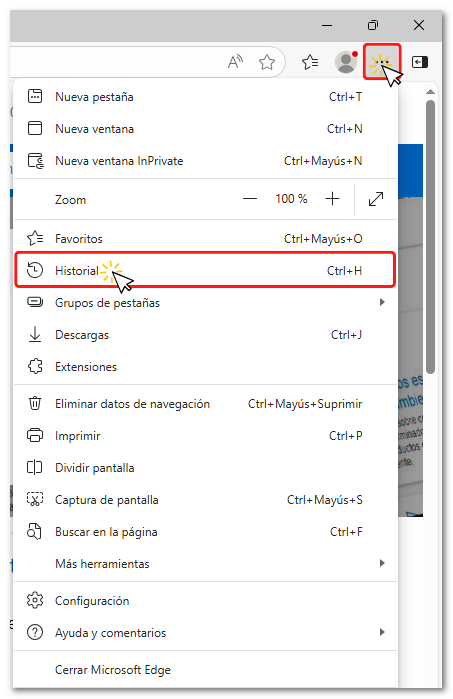Toggle the sidebar panel icon
Image resolution: width=453 pixels, height=699 pixels.
419,62
